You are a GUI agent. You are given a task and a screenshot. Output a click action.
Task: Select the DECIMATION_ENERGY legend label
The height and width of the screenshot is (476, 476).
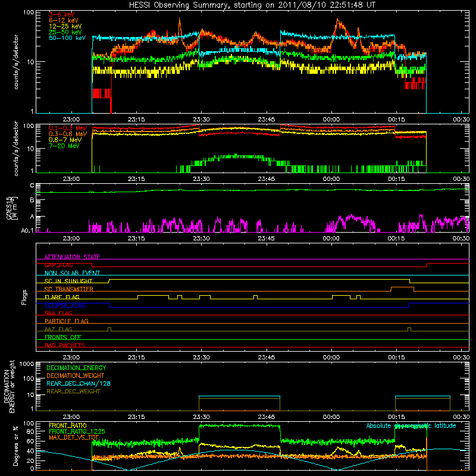(x=76, y=368)
